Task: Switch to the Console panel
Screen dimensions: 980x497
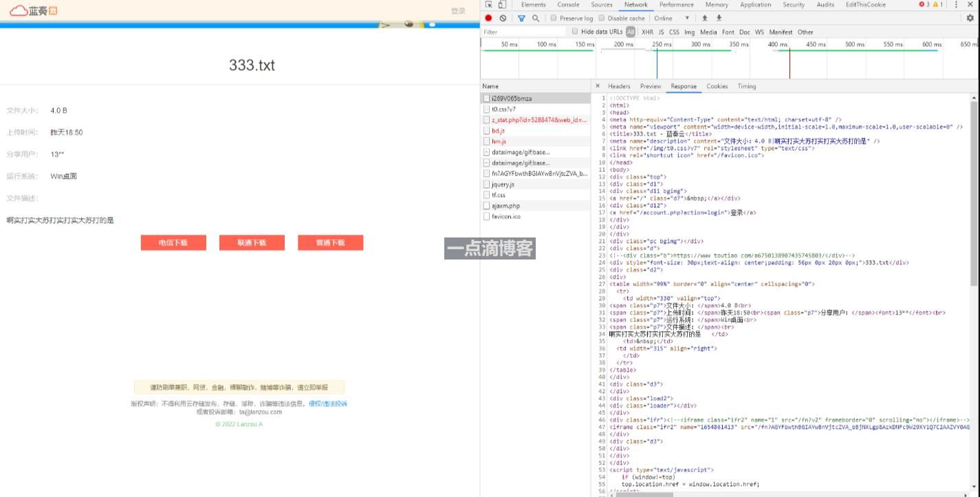Action: tap(568, 4)
